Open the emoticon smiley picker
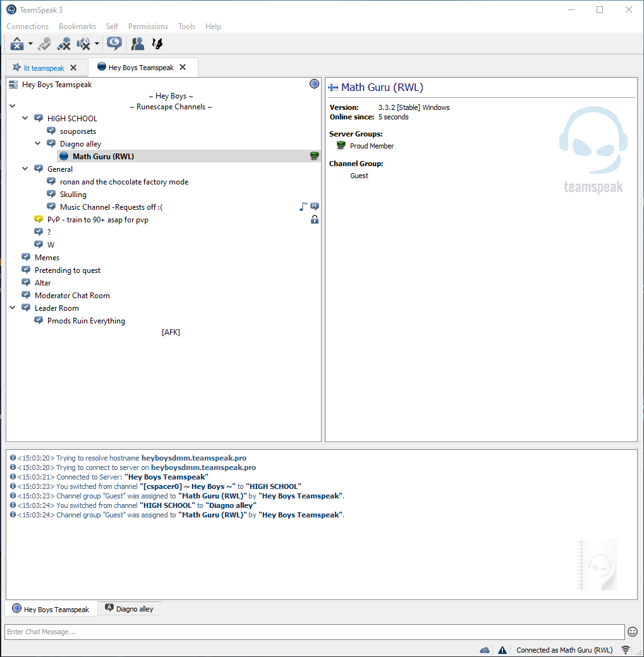The width and height of the screenshot is (644, 657). pyautogui.click(x=633, y=632)
